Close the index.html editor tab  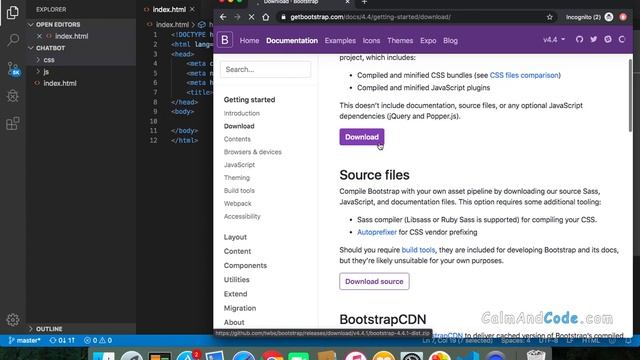pyautogui.click(x=192, y=9)
